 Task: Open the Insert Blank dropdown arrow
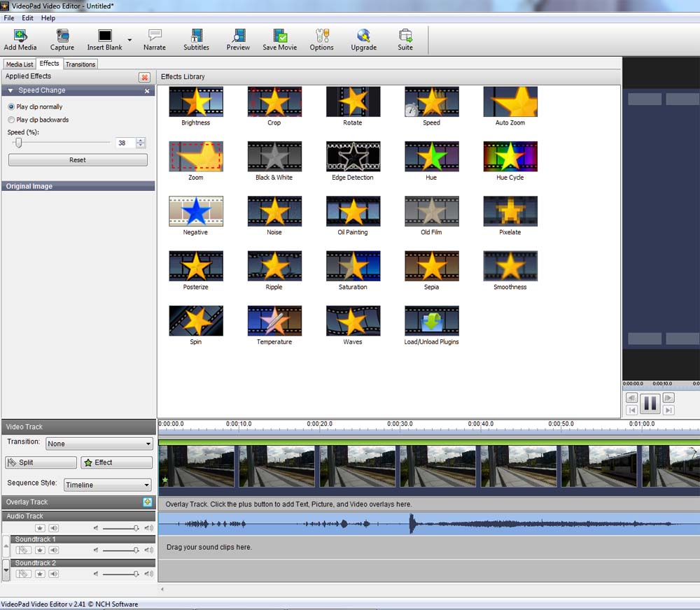click(x=129, y=40)
